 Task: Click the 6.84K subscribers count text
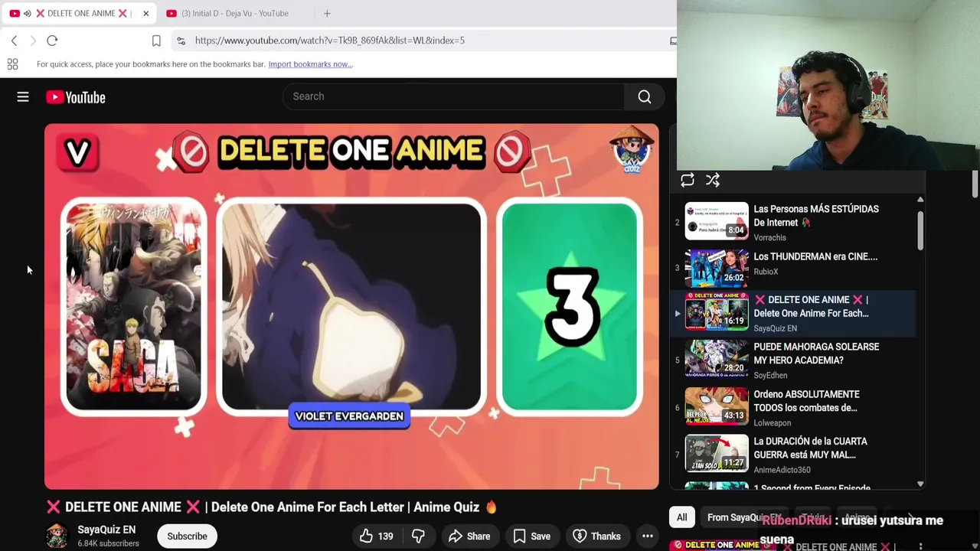tap(108, 543)
